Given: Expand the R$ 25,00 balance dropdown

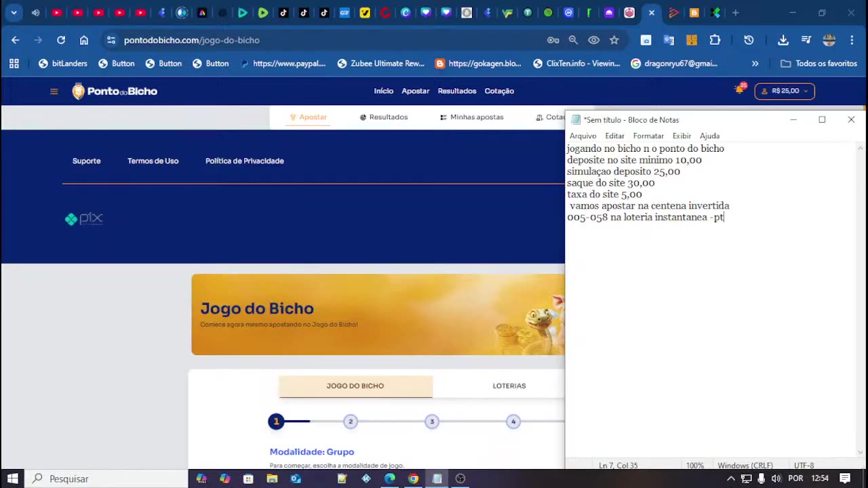Looking at the screenshot, I should coord(785,91).
